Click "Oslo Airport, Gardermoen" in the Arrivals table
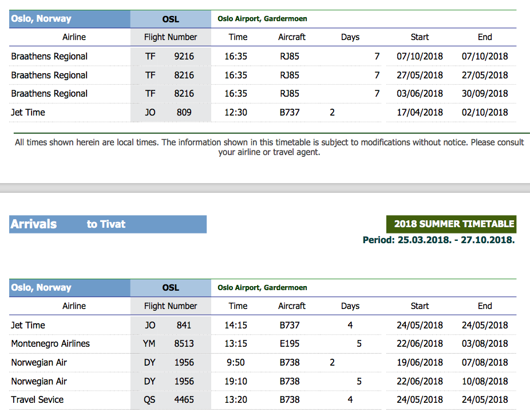The height and width of the screenshot is (420, 530). click(262, 288)
